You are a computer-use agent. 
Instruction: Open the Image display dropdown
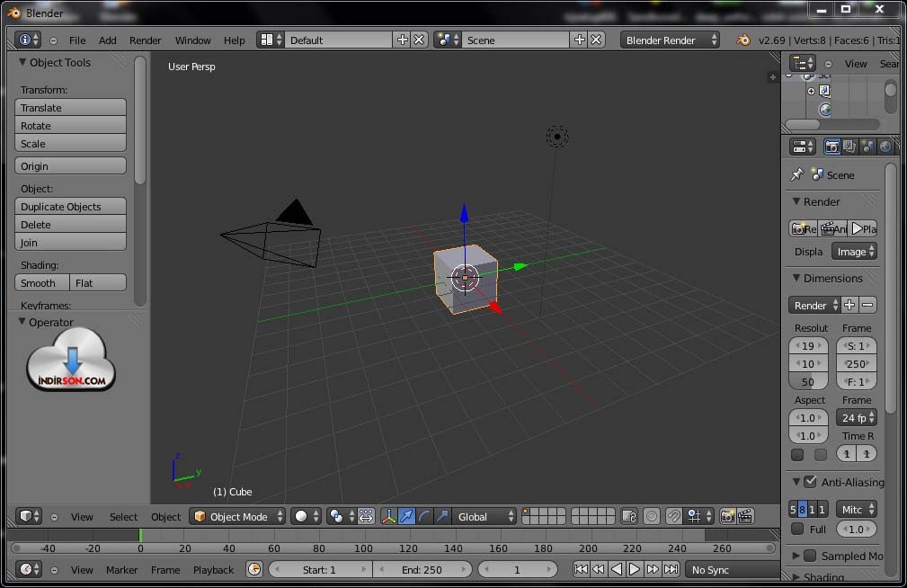click(x=854, y=252)
